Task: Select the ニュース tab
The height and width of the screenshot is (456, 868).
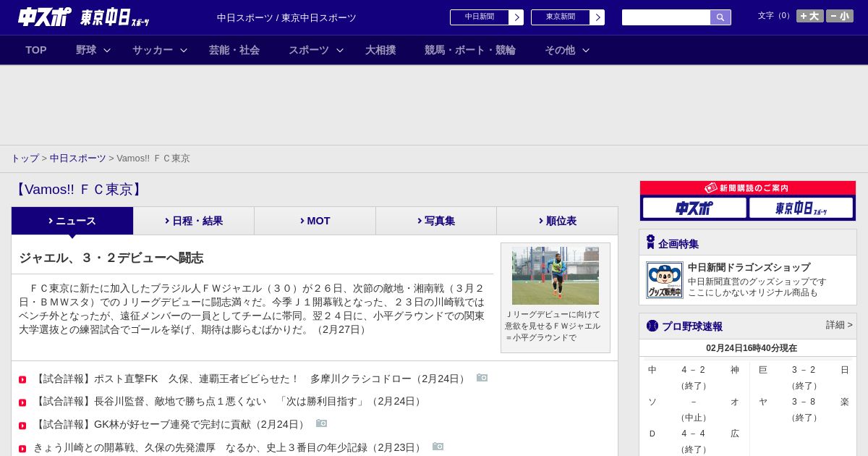Action: tap(72, 221)
